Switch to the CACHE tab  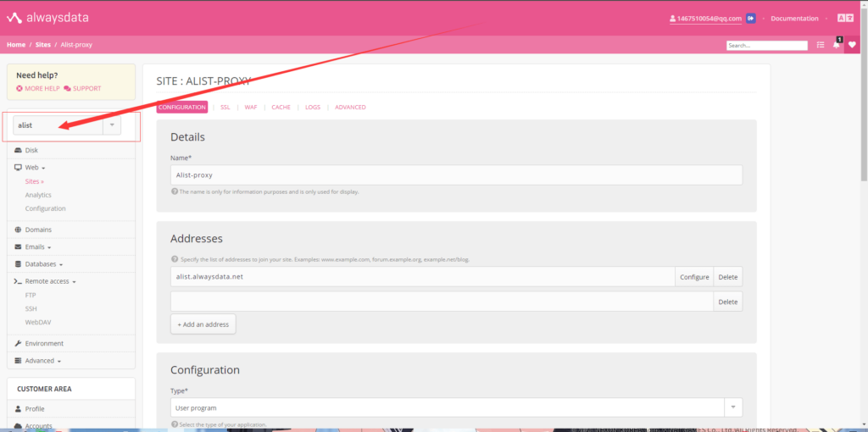(281, 108)
